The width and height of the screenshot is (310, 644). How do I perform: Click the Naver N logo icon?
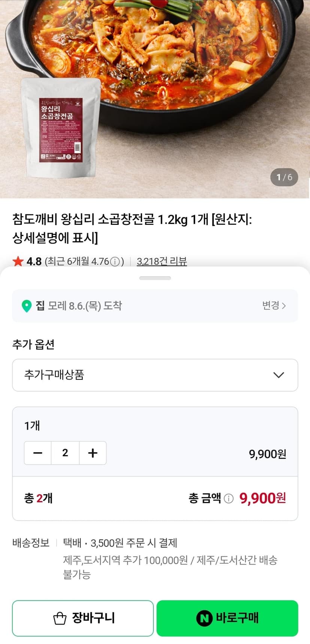click(x=204, y=618)
